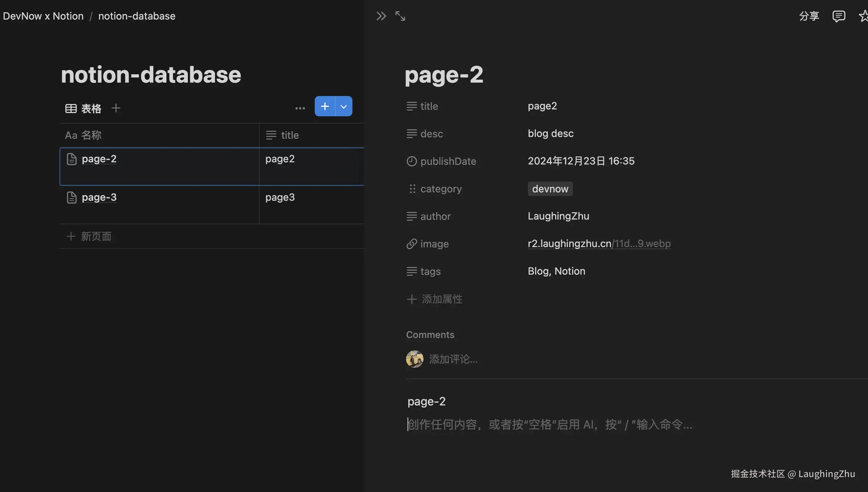Click the user avatar in the Comments section
868x492 pixels.
(x=414, y=359)
